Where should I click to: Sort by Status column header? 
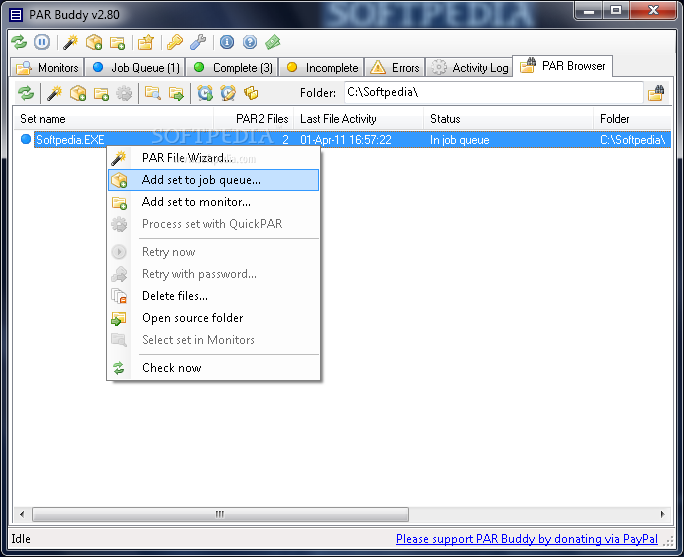pyautogui.click(x=509, y=119)
